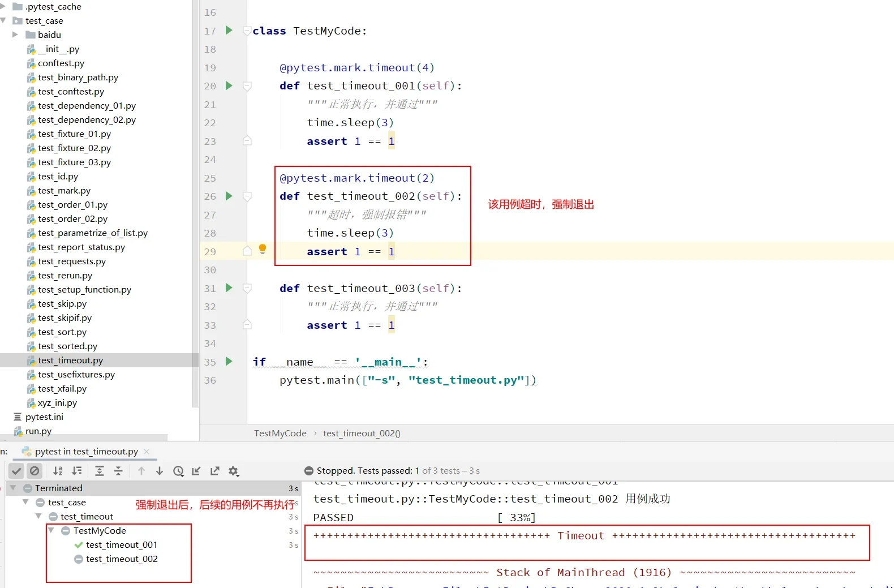Image resolution: width=894 pixels, height=588 pixels.
Task: Click test_timeout_002() breadcrumb
Action: 362,433
